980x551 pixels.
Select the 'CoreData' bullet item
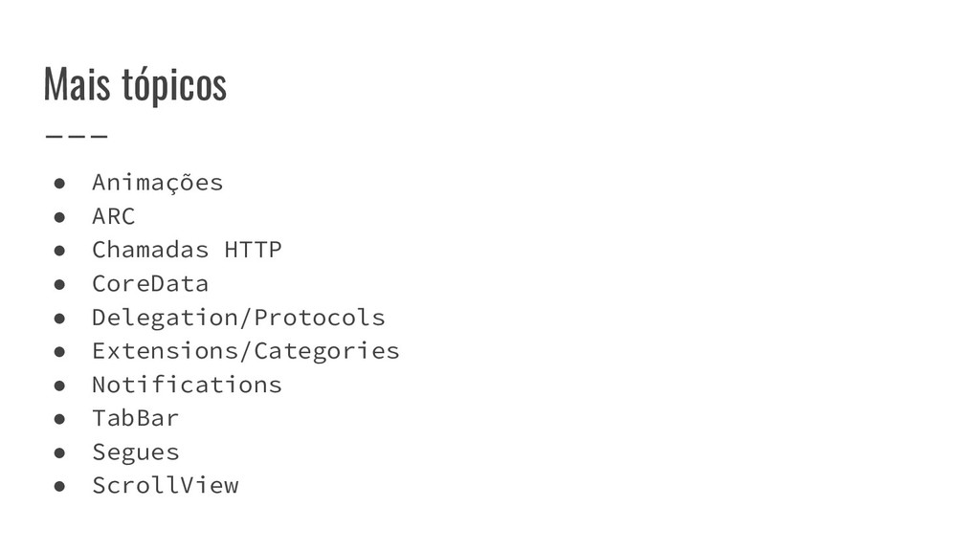tap(150, 283)
